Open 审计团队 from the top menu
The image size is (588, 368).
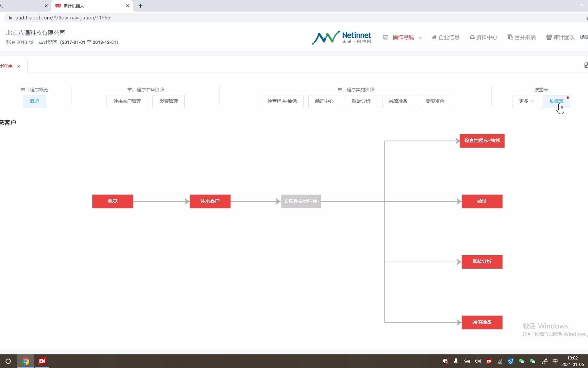(x=564, y=37)
